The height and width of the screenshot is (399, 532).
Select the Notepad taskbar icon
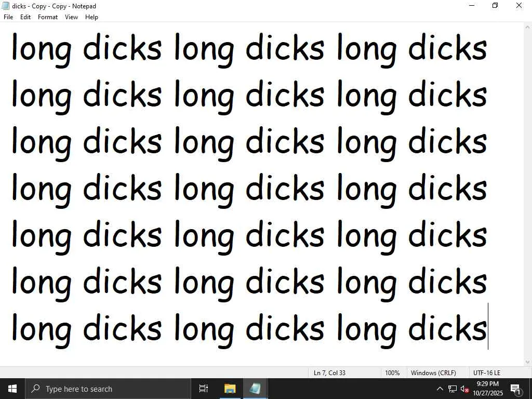point(255,389)
